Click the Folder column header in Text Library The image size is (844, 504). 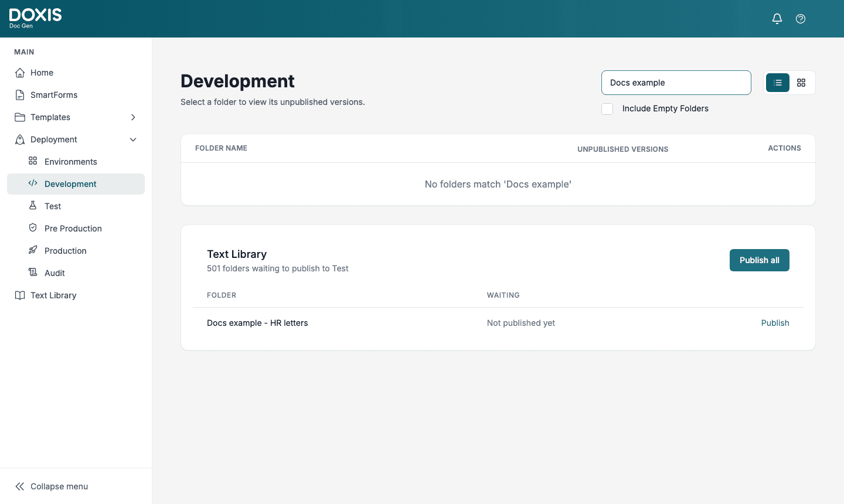click(222, 295)
